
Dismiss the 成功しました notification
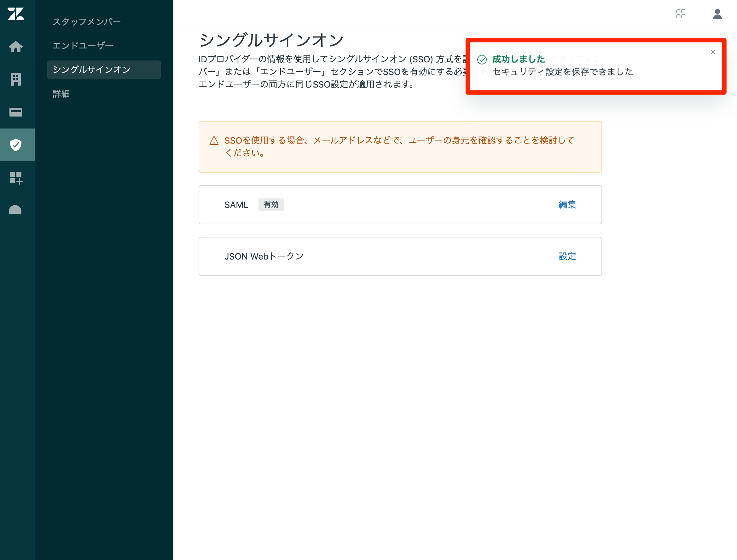713,52
